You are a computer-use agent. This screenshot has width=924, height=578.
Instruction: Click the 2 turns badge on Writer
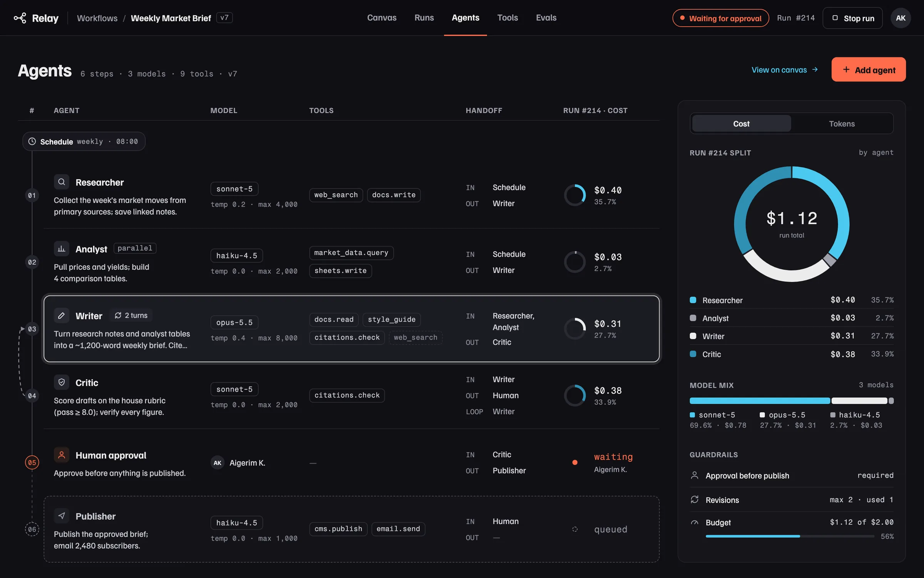131,316
